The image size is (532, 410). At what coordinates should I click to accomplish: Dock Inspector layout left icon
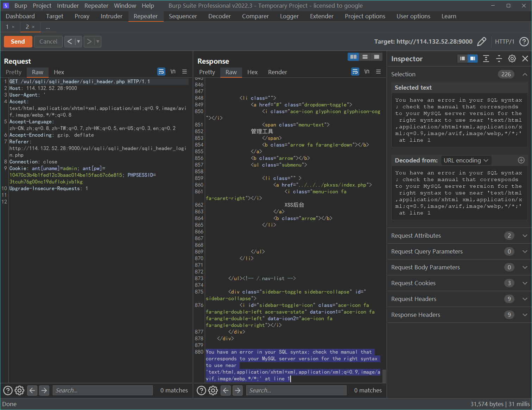tap(462, 59)
